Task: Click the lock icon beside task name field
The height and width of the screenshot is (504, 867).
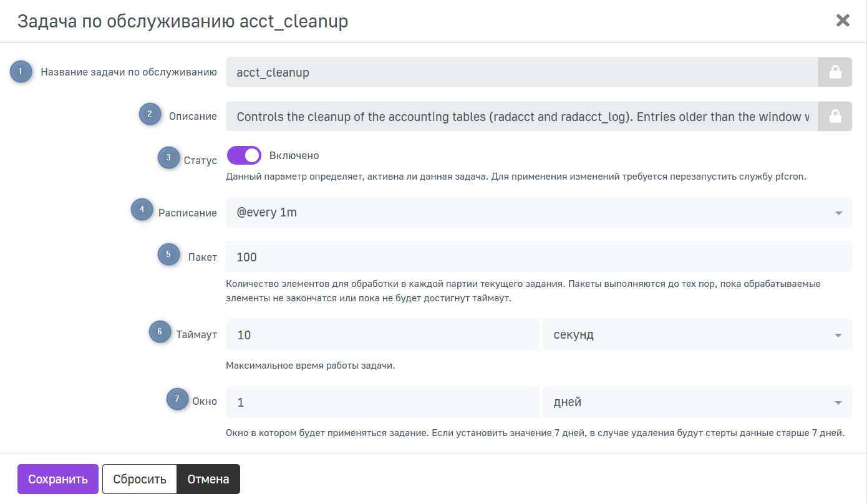Action: click(835, 72)
